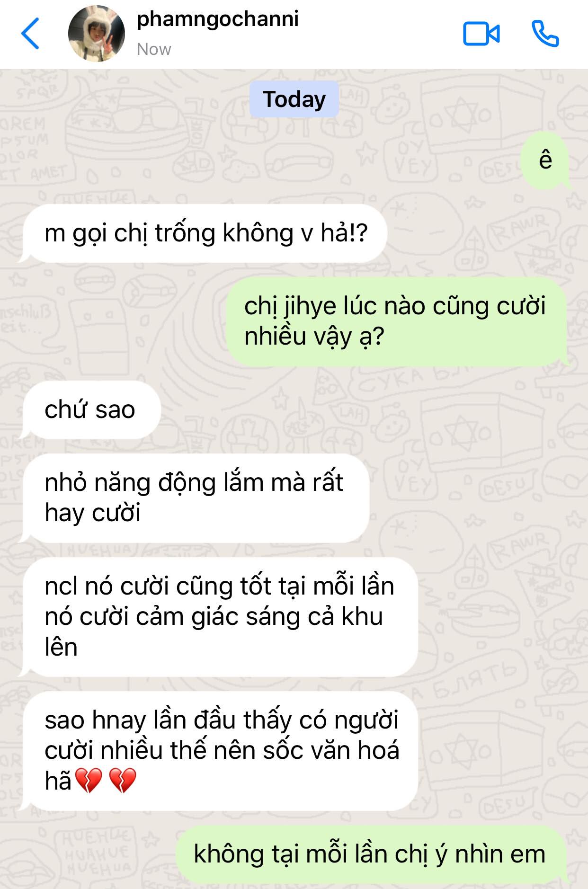
Task: Select sent message about chị jihye cười nhiều
Action: pyautogui.click(x=397, y=321)
